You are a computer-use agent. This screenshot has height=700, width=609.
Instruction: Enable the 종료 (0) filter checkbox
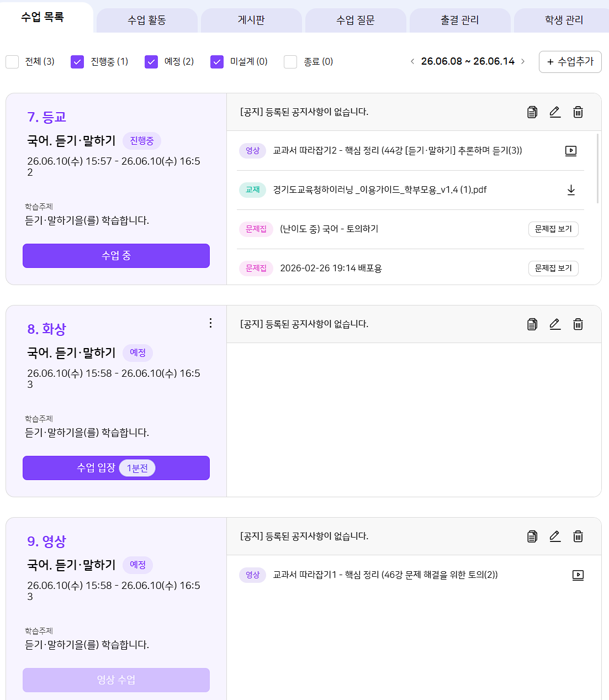(x=290, y=62)
